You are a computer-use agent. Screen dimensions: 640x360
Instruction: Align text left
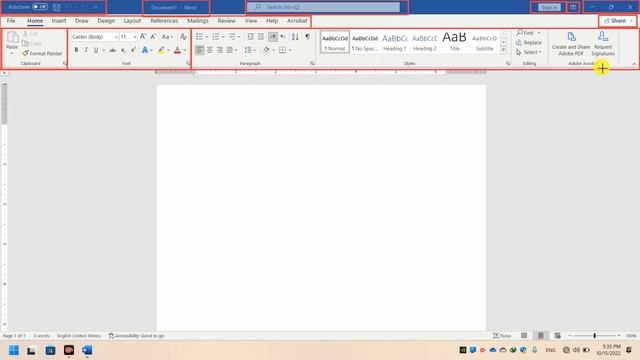[x=199, y=50]
